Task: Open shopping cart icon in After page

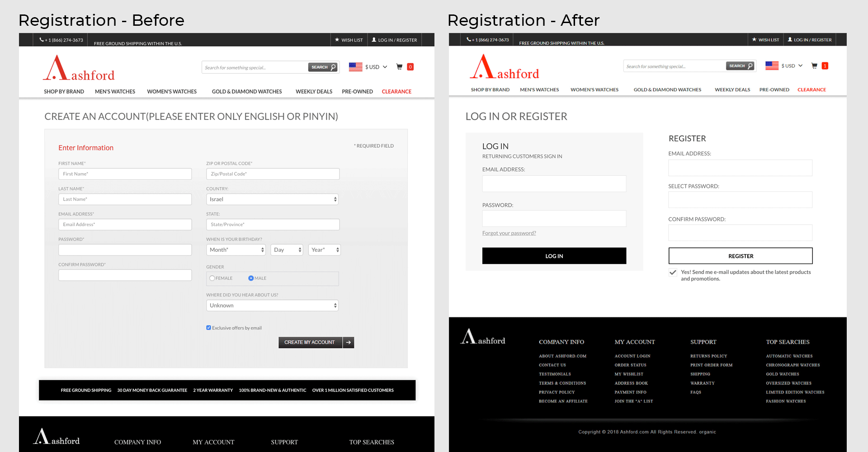Action: [814, 66]
